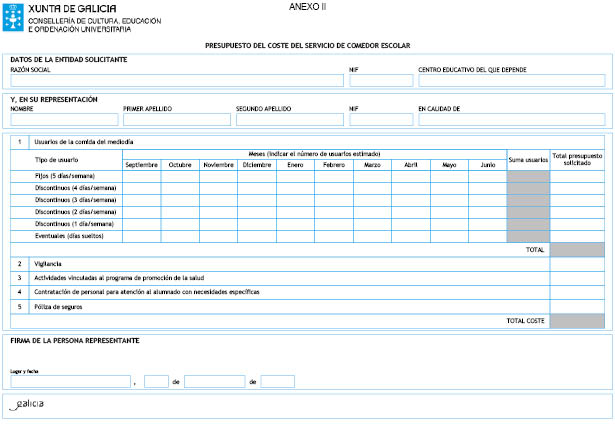
Task: Focus the Razón social input field
Action: pyautogui.click(x=175, y=81)
